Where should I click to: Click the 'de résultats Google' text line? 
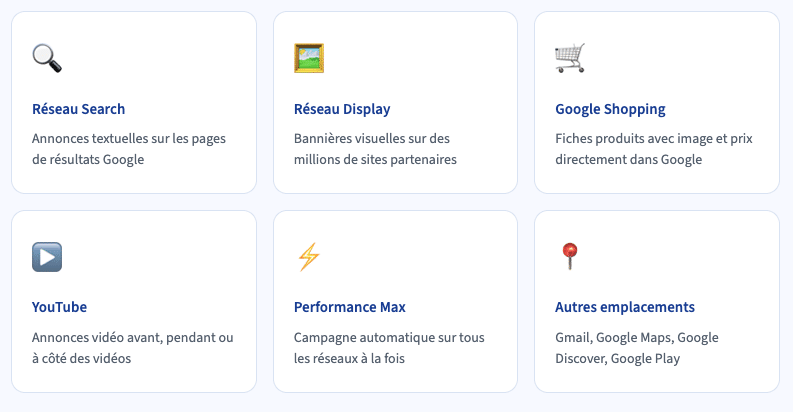coord(88,159)
